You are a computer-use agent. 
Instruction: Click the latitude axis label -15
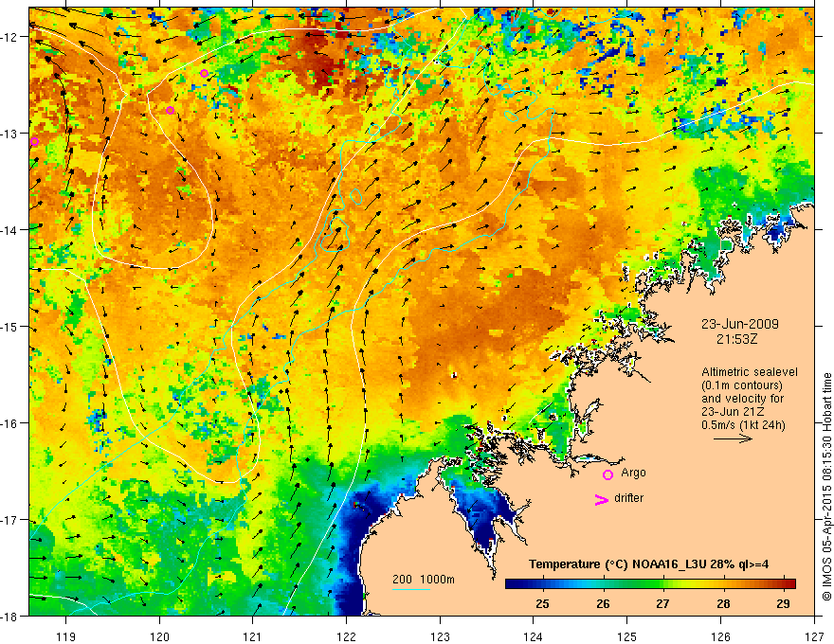pyautogui.click(x=10, y=327)
